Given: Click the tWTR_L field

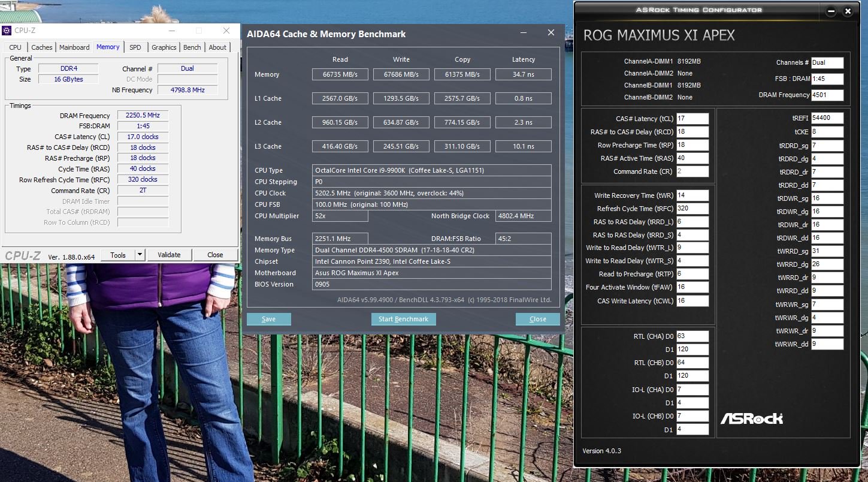Looking at the screenshot, I should click(692, 248).
